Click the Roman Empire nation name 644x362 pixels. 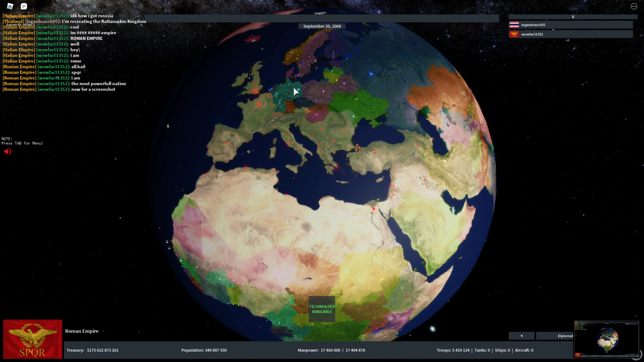pos(82,331)
